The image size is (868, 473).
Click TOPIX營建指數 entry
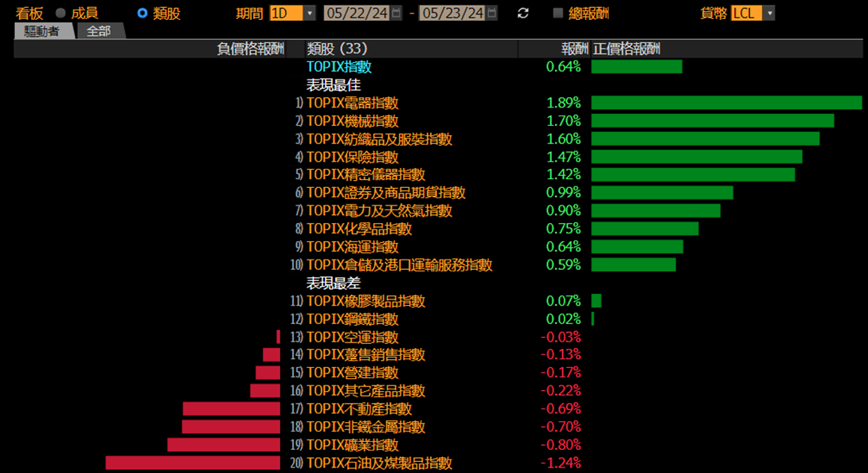coord(352,373)
